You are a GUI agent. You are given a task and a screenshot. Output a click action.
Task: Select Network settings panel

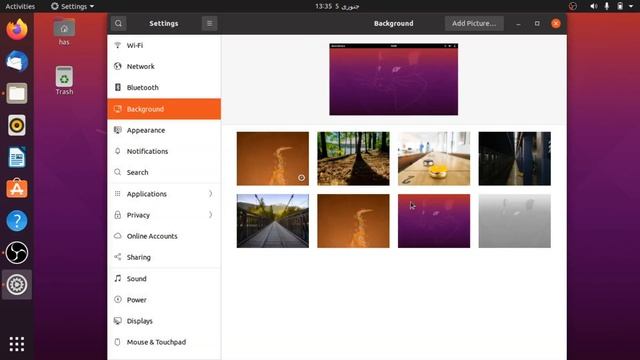click(x=164, y=66)
